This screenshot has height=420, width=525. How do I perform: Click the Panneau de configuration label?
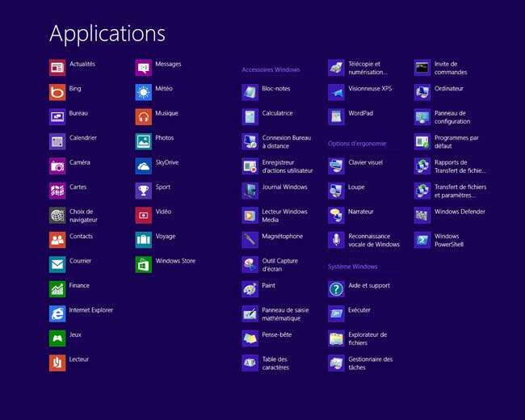point(452,117)
